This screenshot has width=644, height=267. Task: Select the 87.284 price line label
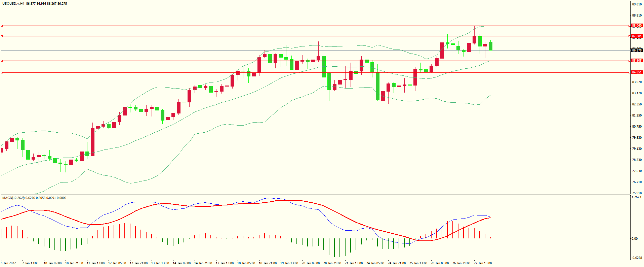[637, 36]
